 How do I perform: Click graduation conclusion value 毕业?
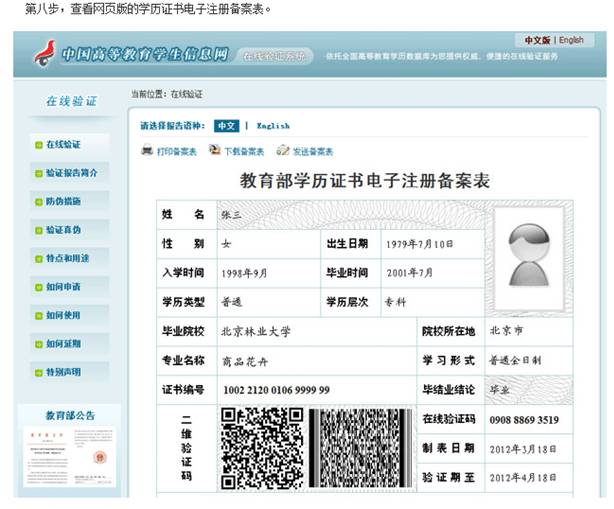coord(500,390)
